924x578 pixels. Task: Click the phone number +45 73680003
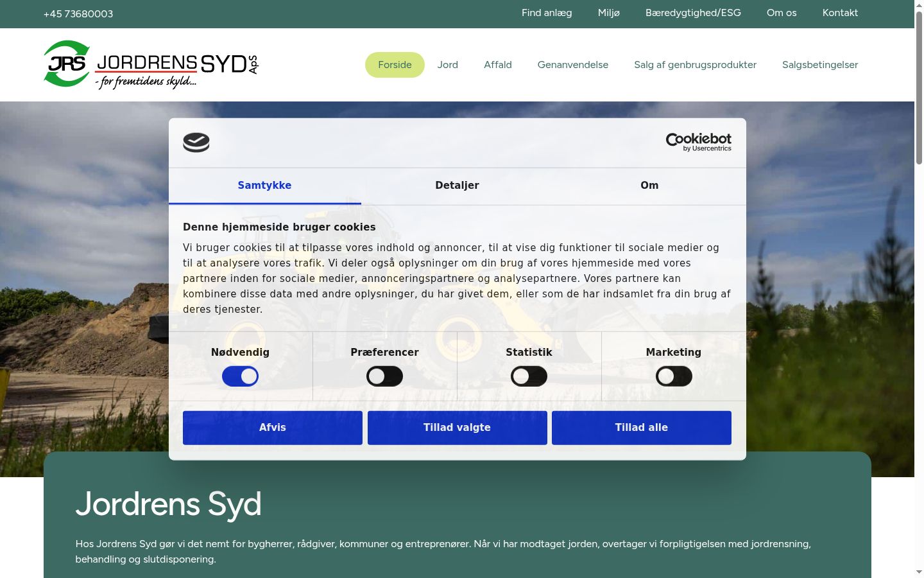coord(78,14)
